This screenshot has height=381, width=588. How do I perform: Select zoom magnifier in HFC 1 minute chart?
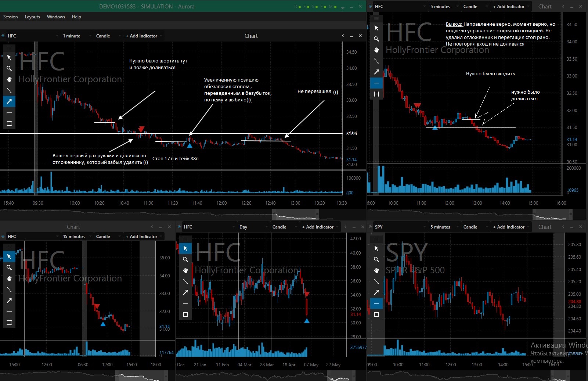coord(9,68)
